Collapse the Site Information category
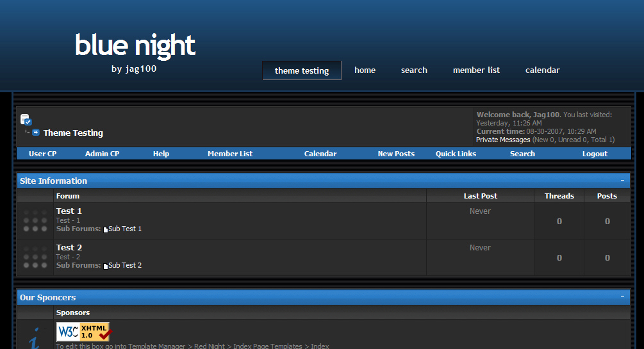Viewport: 644px width, 349px height. click(622, 181)
